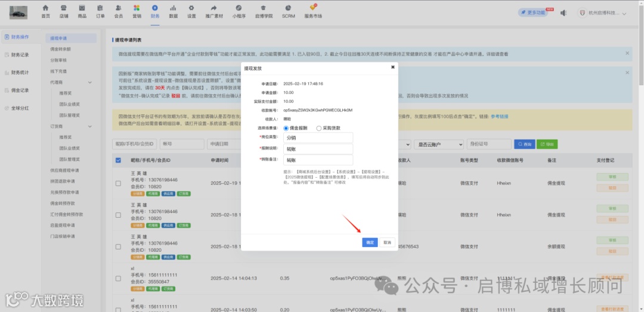Viewport: 644px width, 312px height.
Task: Open the 小程序 mini-program icon
Action: [239, 8]
